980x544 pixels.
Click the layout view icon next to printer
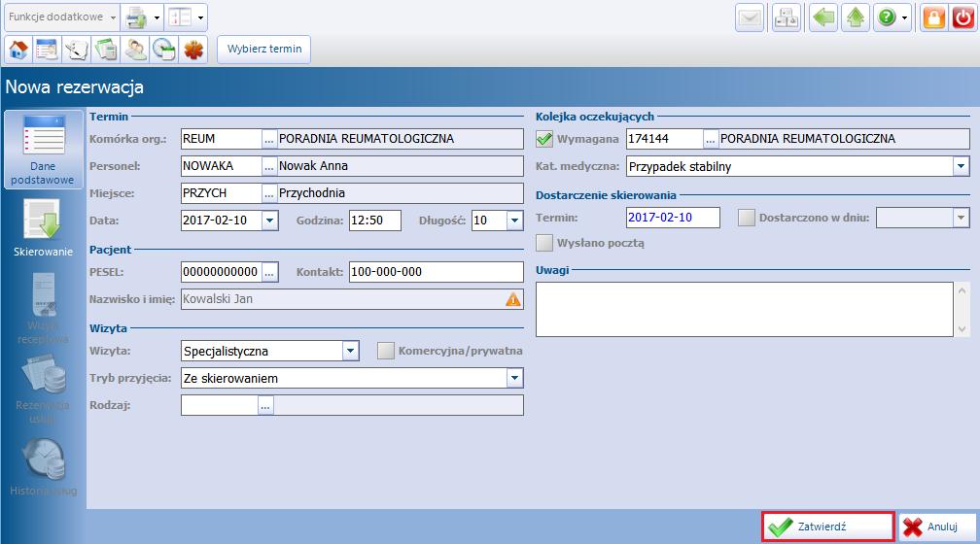(181, 17)
